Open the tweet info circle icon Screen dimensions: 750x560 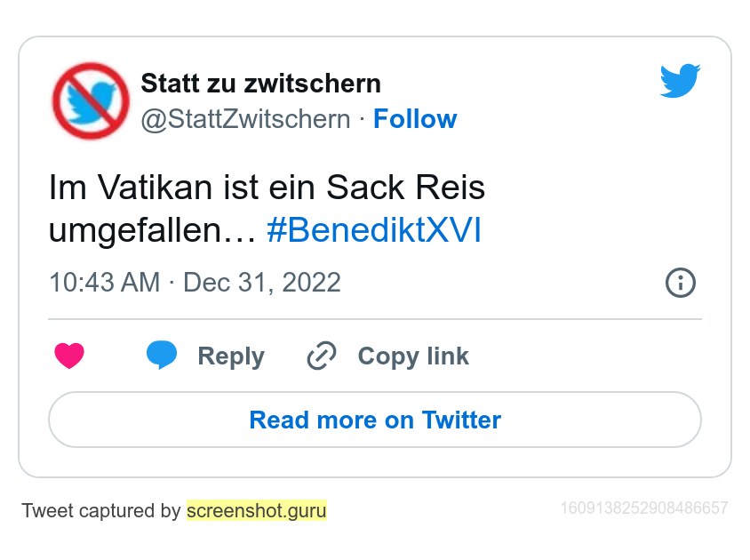click(681, 283)
